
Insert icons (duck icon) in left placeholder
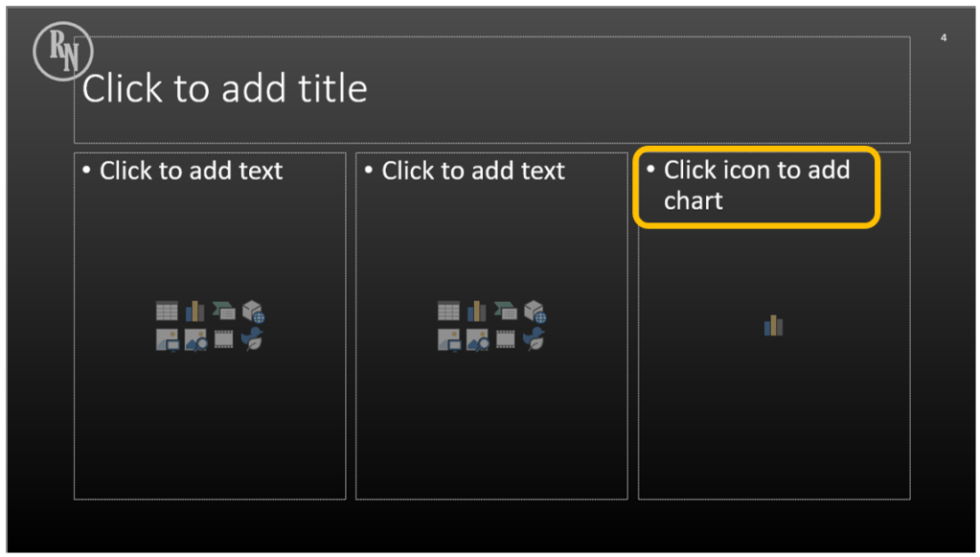click(x=253, y=339)
